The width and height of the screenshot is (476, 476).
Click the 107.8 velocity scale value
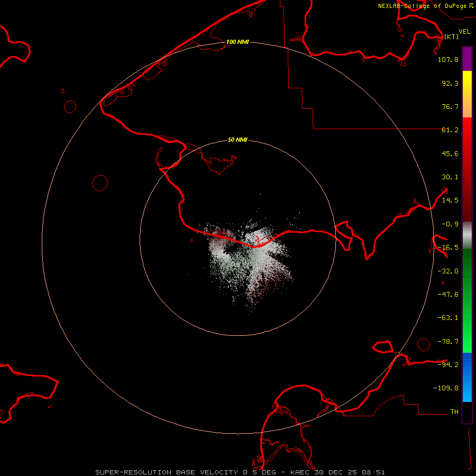point(448,59)
